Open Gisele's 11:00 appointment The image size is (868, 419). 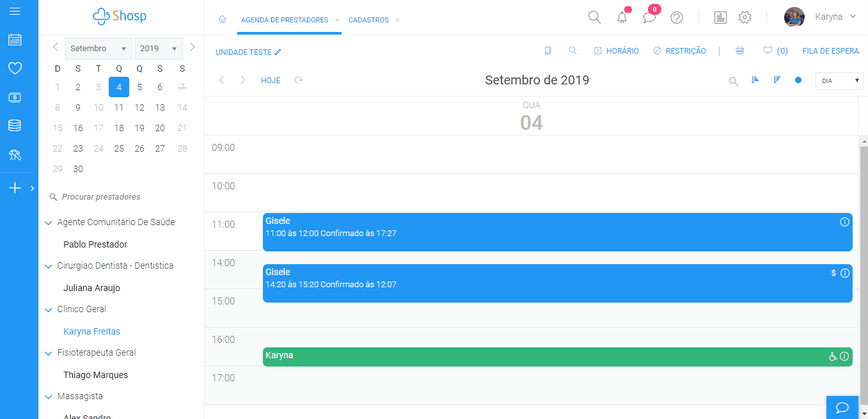558,232
